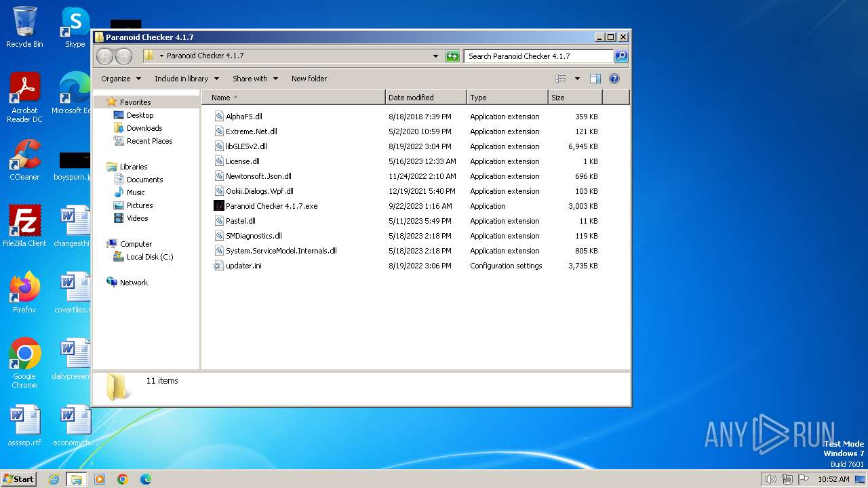
Task: Open the Recycle Bin desktop icon
Action: 24,27
